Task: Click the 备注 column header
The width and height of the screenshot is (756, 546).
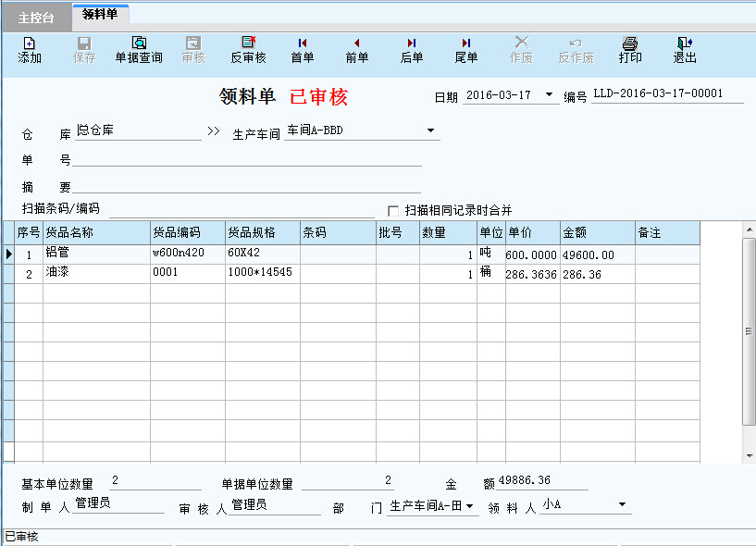Action: tap(667, 232)
